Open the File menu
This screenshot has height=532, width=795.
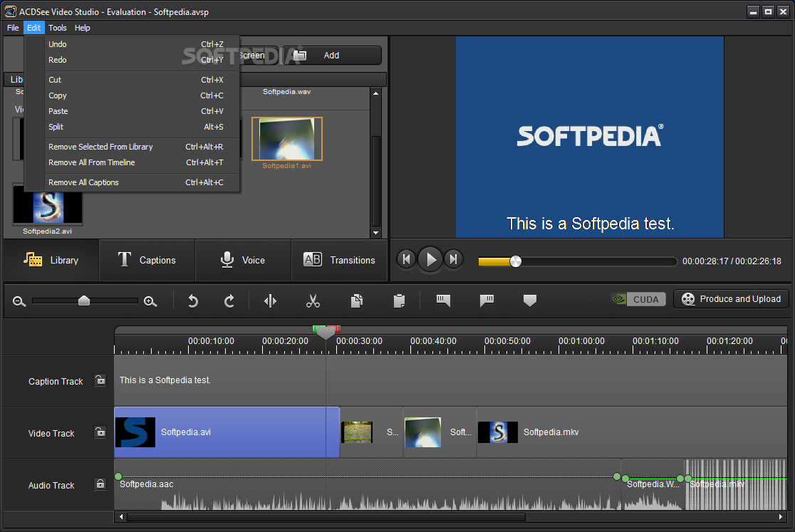point(13,28)
